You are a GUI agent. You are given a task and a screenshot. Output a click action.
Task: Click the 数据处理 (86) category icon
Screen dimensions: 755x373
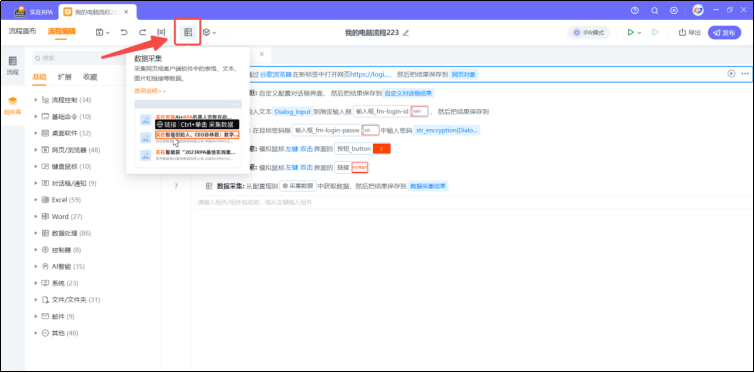pos(45,233)
